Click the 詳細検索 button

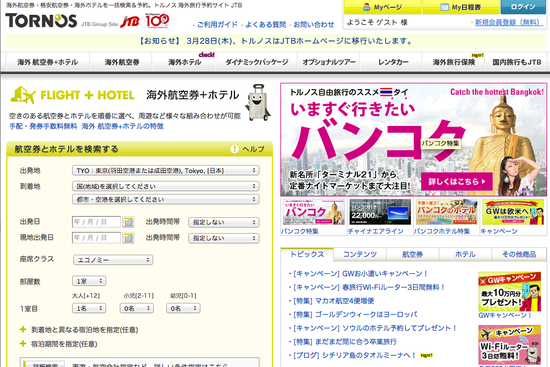click(x=43, y=364)
